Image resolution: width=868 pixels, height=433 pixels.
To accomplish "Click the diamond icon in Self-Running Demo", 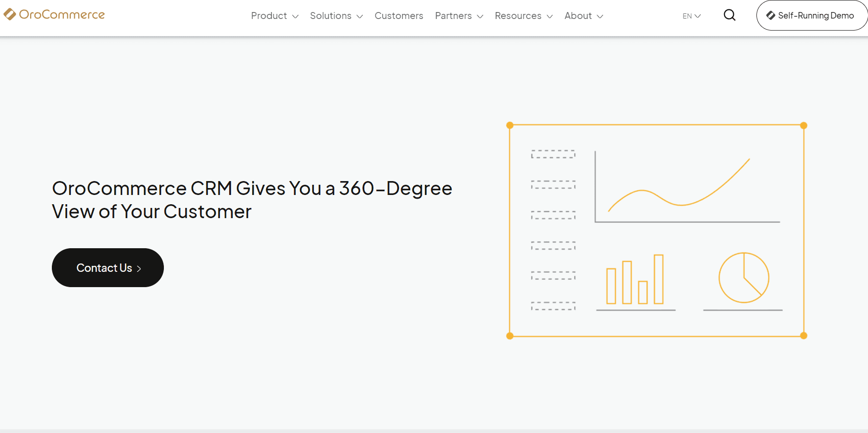I will pyautogui.click(x=770, y=15).
